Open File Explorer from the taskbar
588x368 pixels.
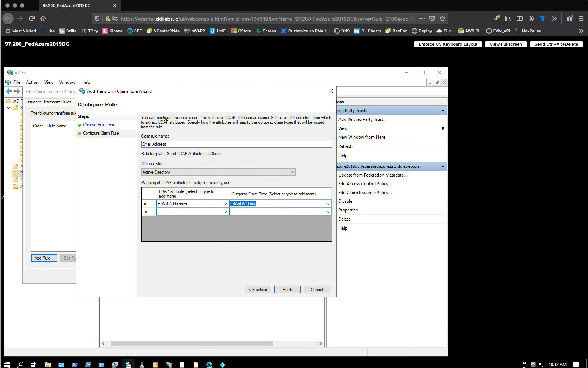(47, 364)
